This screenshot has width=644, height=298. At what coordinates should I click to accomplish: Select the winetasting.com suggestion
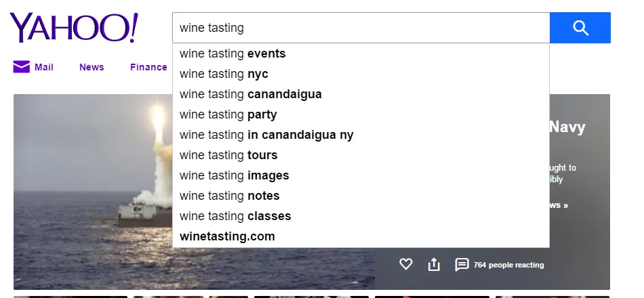click(361, 236)
